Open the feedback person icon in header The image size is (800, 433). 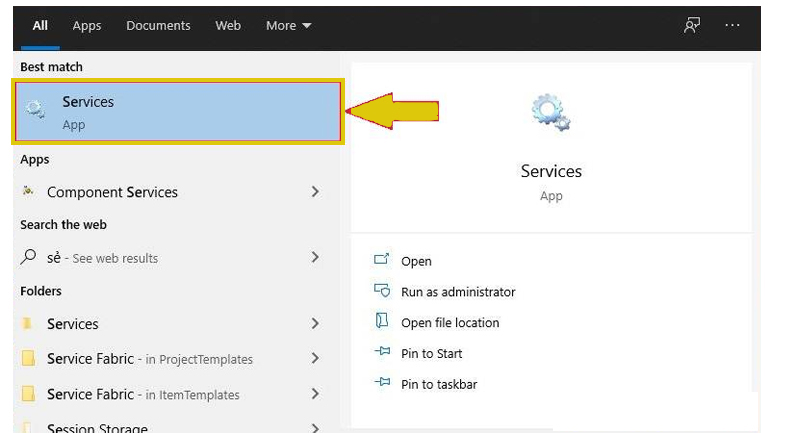(692, 25)
